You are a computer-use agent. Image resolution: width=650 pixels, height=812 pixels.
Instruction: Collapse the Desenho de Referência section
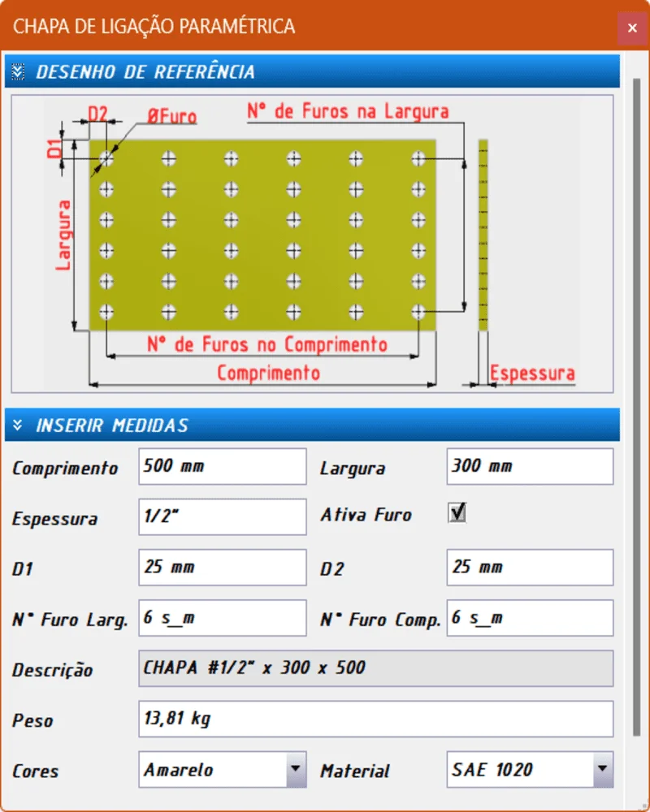19,72
